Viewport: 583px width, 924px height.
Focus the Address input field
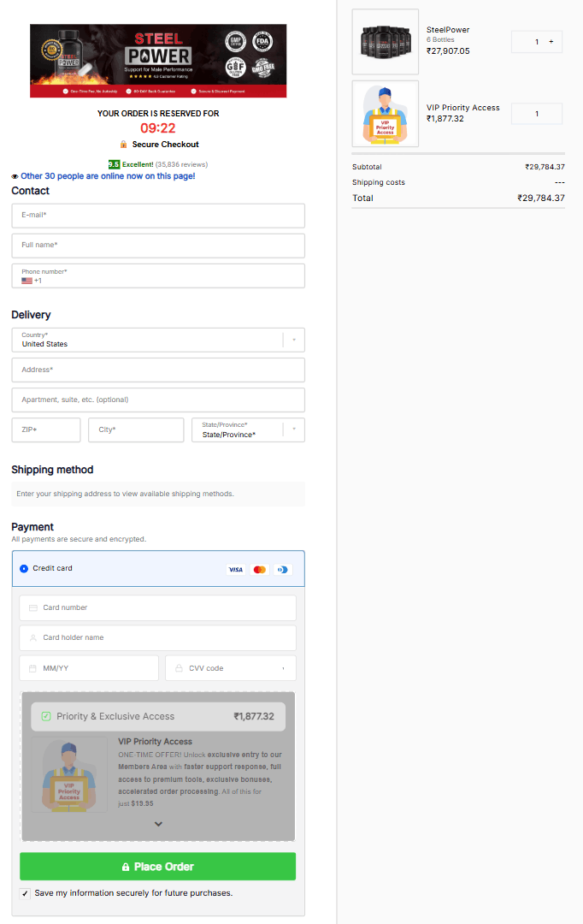coord(158,370)
